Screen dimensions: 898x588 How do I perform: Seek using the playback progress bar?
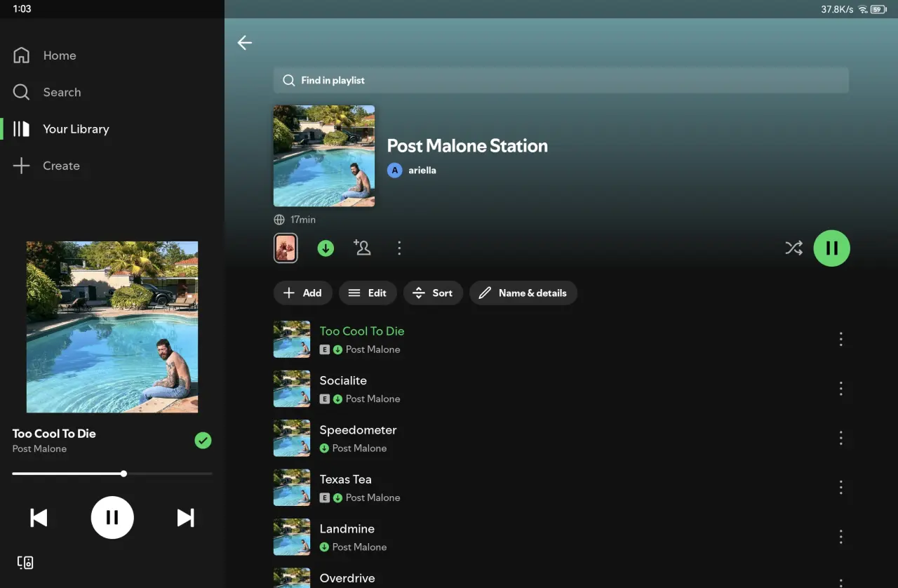coord(112,474)
